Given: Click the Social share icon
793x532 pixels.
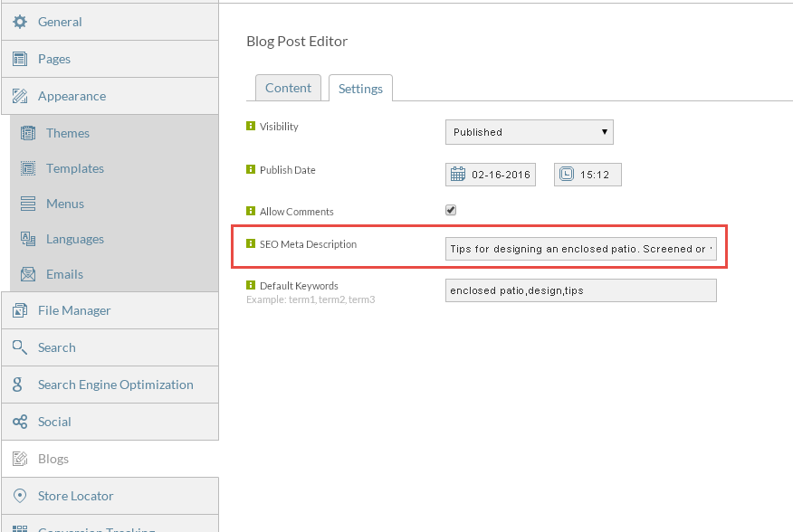Looking at the screenshot, I should pyautogui.click(x=20, y=422).
